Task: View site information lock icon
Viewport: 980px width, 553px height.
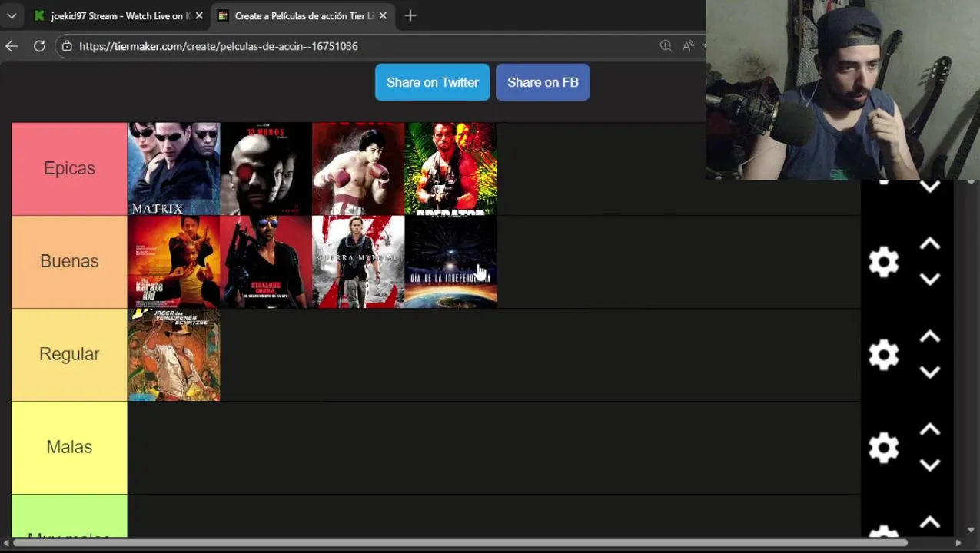Action: click(x=67, y=46)
